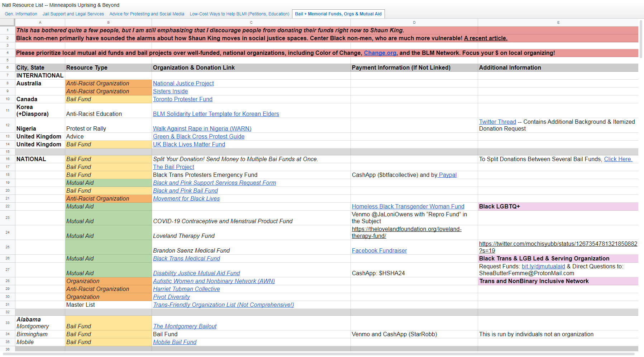Open Homeless Black Transgender Woman Fund link
Image resolution: width=644 pixels, height=357 pixels.
click(x=408, y=206)
